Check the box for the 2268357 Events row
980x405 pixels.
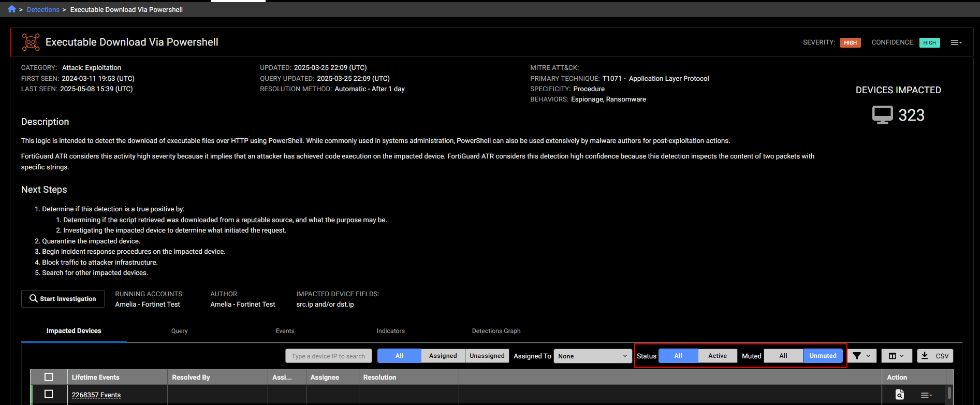(49, 394)
